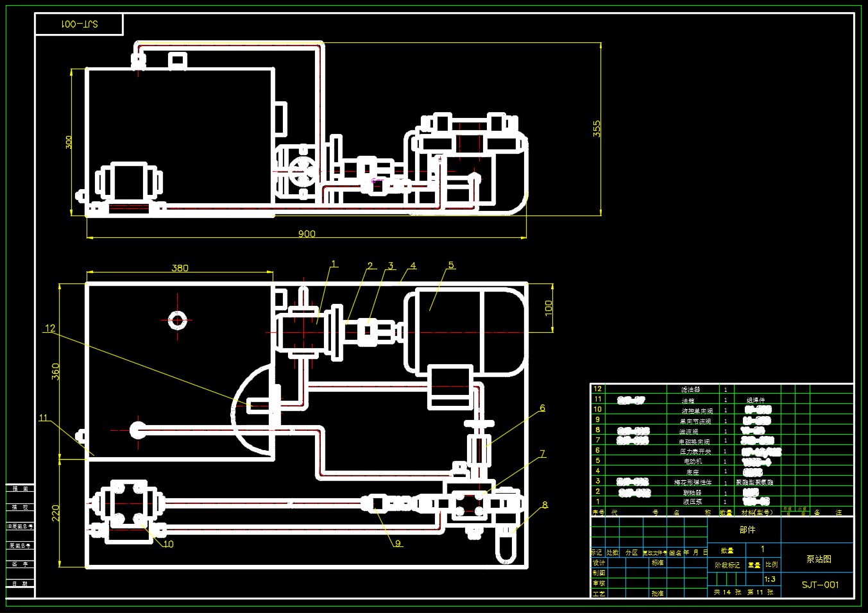Select part callout number 5 for the motor
Image resolution: width=868 pixels, height=613 pixels.
[451, 265]
